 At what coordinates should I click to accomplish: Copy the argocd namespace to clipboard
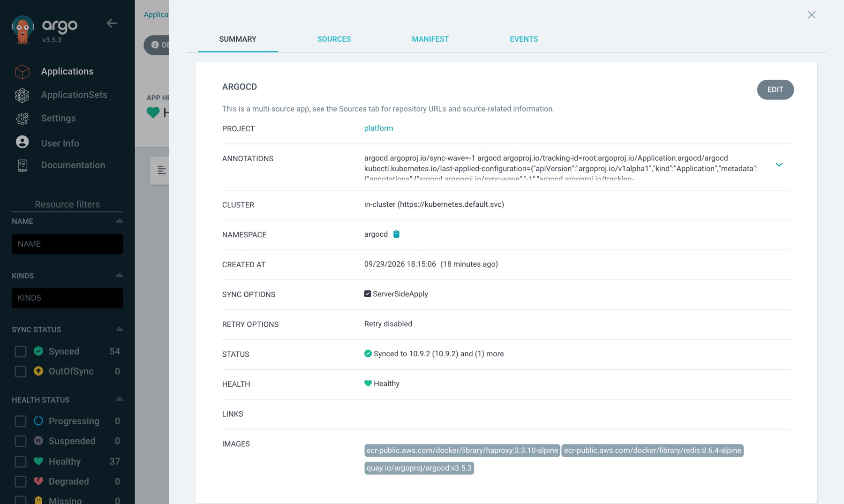tap(396, 234)
